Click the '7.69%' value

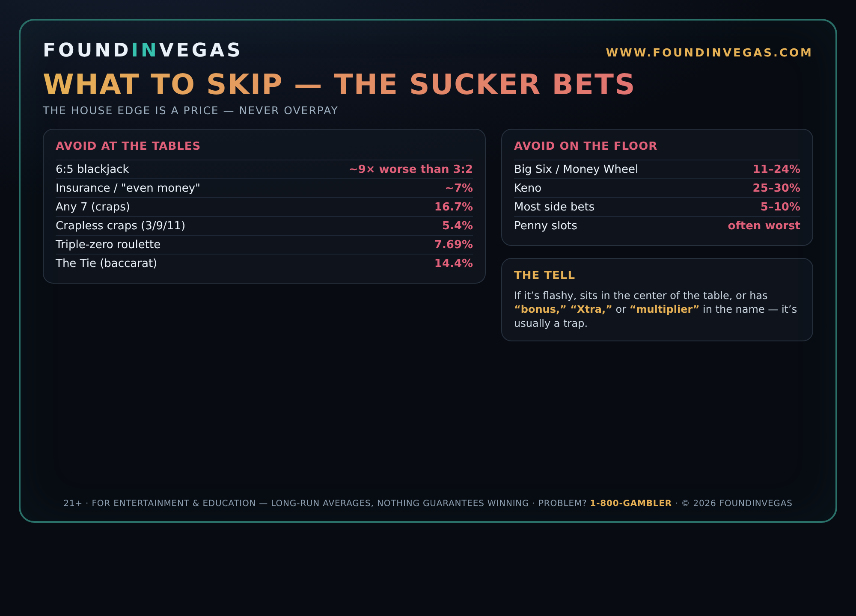[454, 245]
